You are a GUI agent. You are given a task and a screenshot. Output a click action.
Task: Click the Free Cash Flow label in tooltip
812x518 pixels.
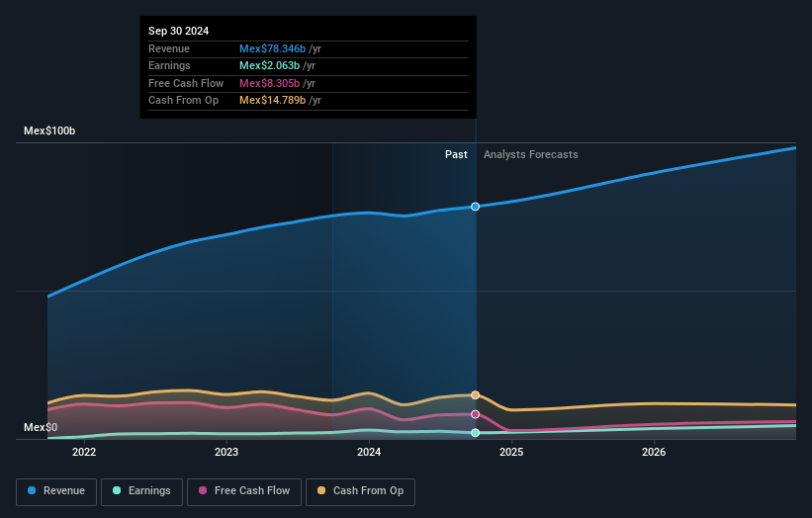pyautogui.click(x=186, y=83)
